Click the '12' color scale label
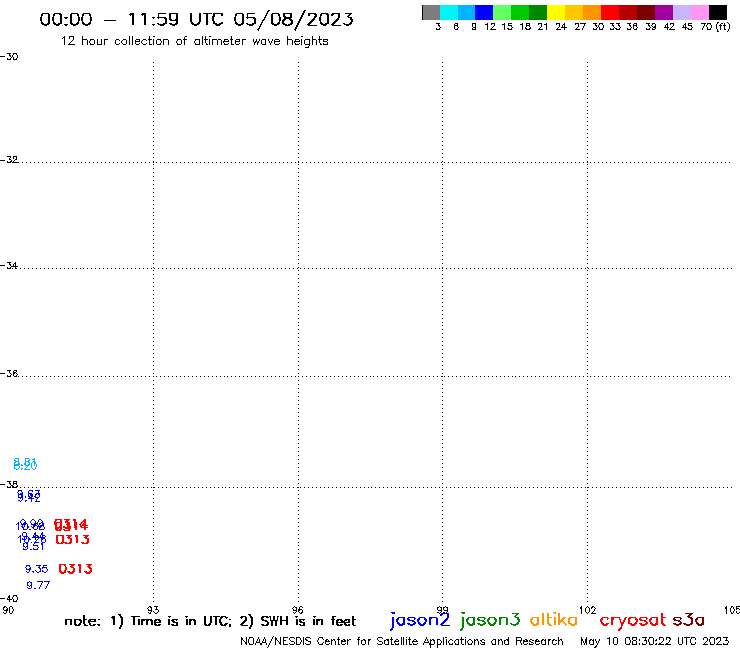Viewport: 740px width, 650px height. pos(490,26)
